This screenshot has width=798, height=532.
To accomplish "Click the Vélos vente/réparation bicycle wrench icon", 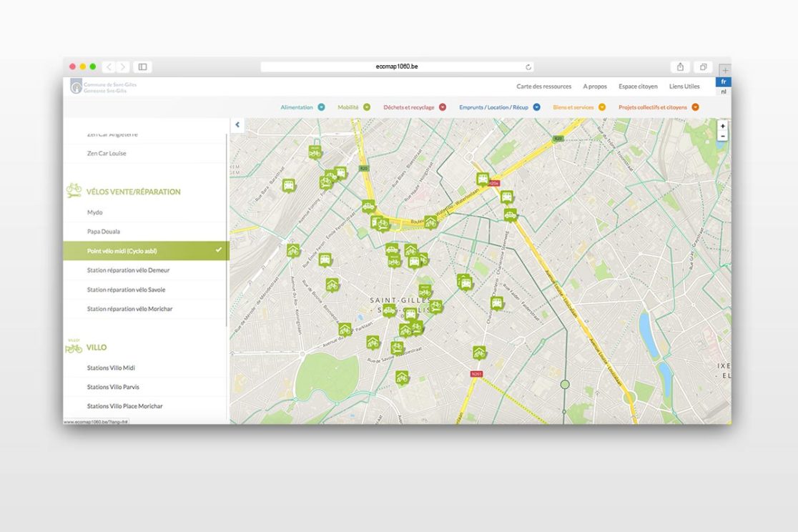I will pos(74,191).
